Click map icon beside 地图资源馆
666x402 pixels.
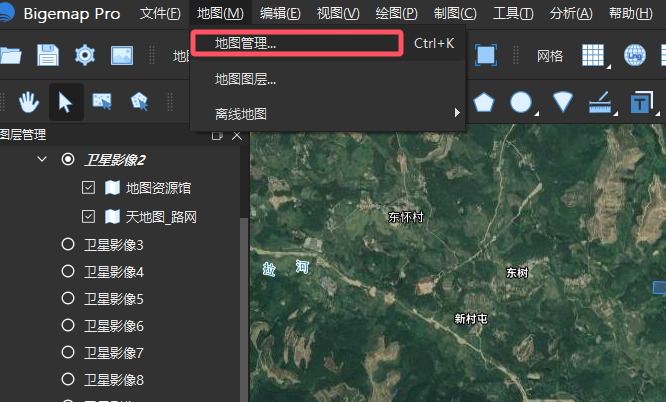click(x=112, y=187)
